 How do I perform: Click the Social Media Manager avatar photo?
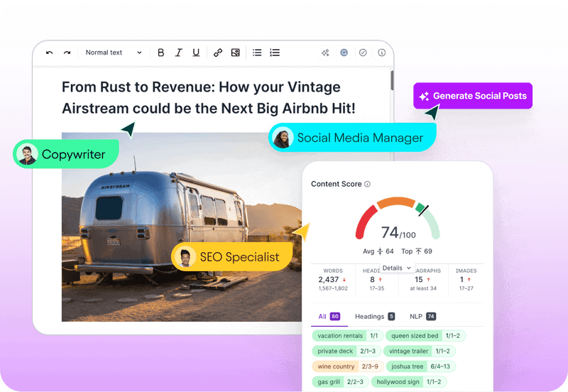[x=283, y=138]
